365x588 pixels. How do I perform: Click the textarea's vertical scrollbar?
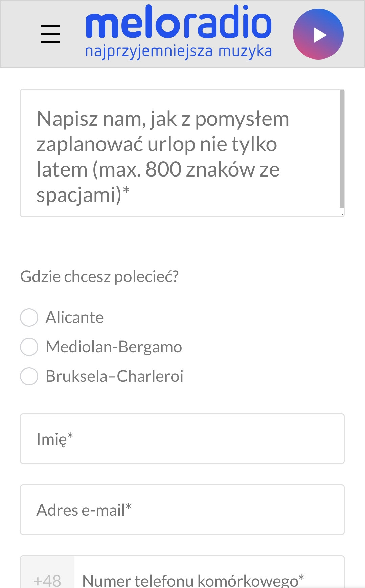pos(341,149)
